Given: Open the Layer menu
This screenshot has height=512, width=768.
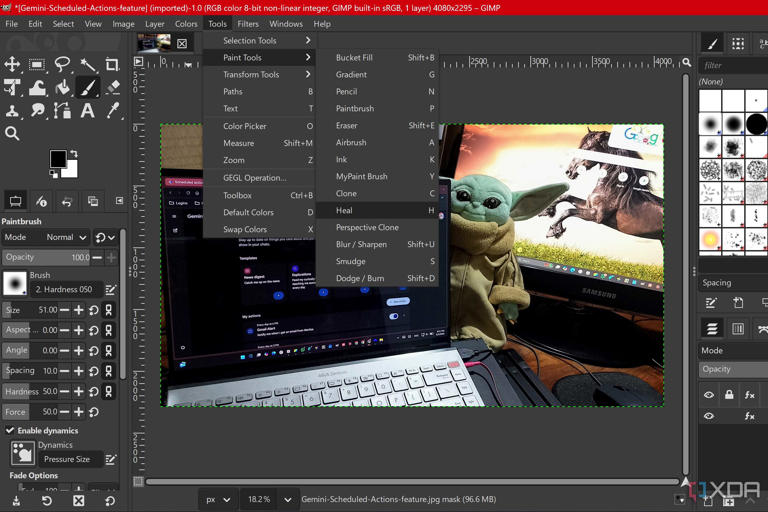Looking at the screenshot, I should (154, 24).
